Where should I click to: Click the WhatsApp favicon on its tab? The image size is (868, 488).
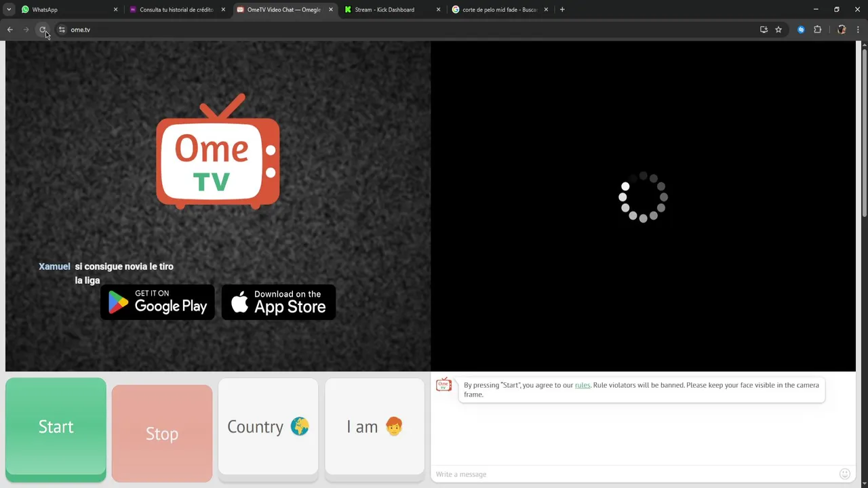point(25,9)
